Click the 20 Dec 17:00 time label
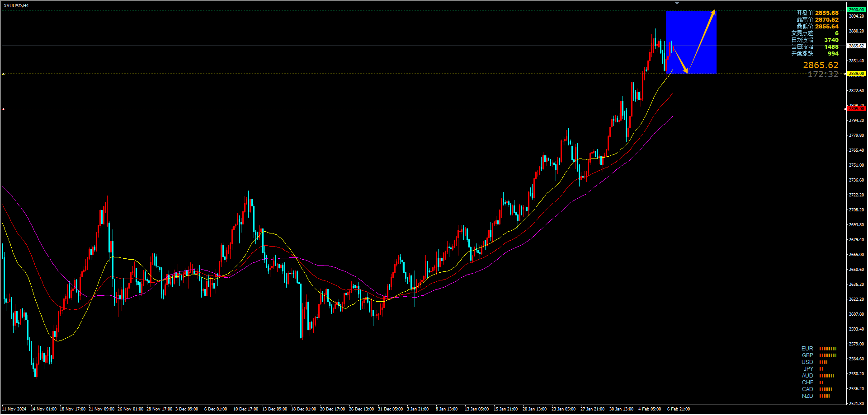The height and width of the screenshot is (415, 868). [332, 409]
